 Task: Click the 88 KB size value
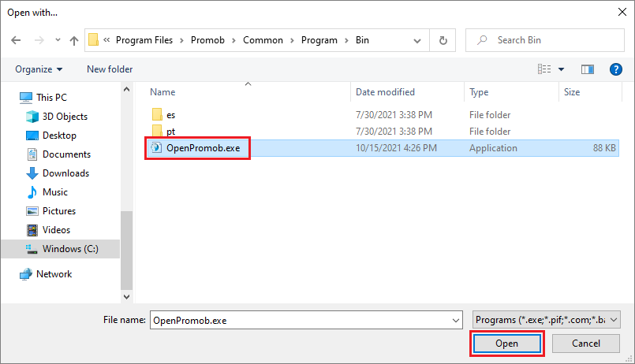coord(604,148)
